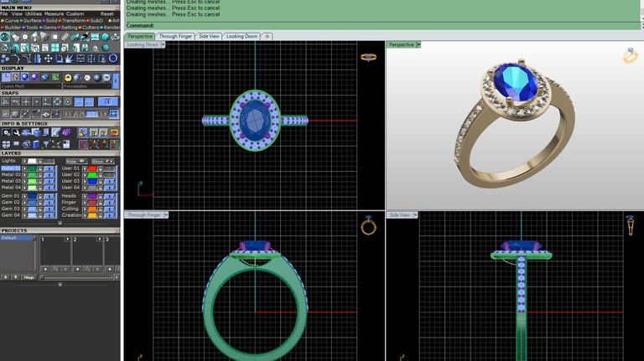The image size is (644, 361).
Task: Click the blue ring circle tool icon
Action: (x=113, y=59)
